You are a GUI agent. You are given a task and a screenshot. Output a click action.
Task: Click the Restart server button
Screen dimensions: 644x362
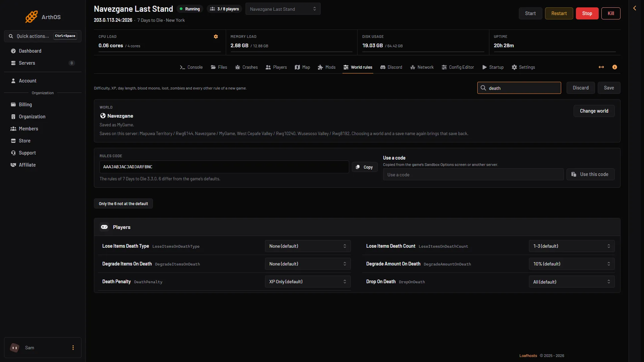559,13
